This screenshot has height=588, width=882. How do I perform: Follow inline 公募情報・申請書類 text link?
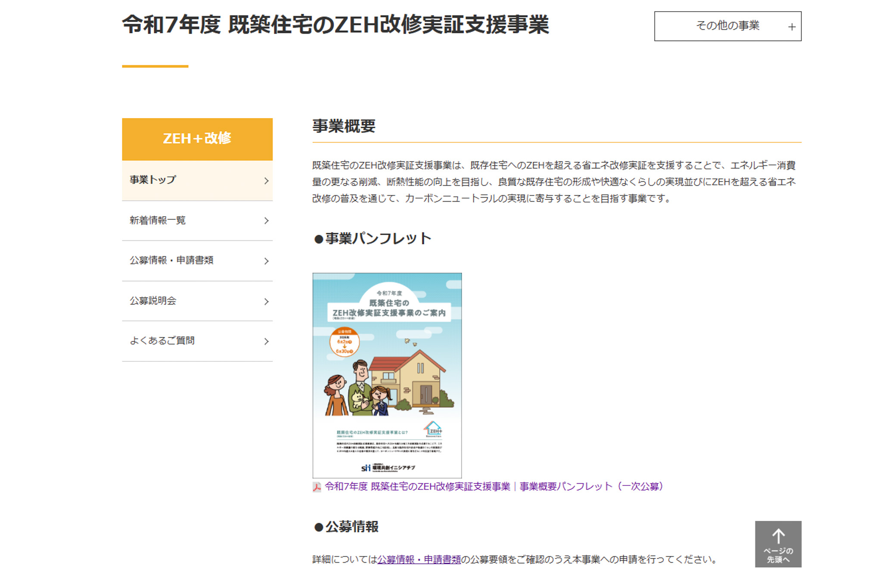pos(419,560)
